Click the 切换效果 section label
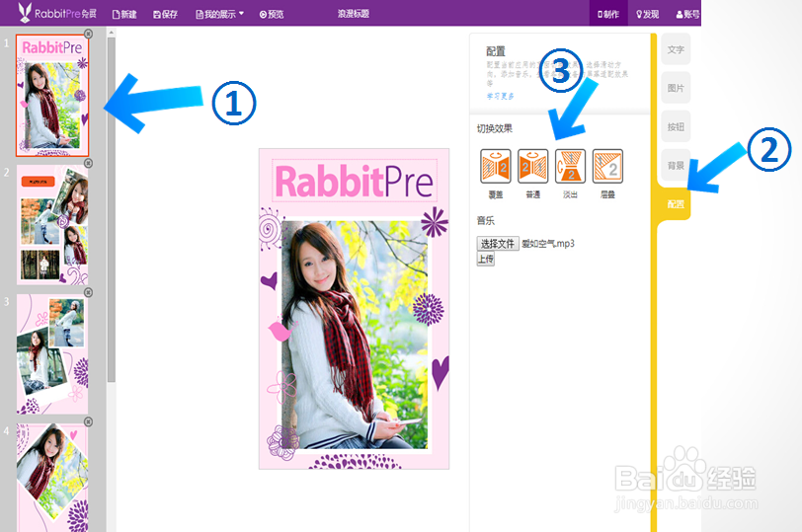This screenshot has width=802, height=532. 495,128
